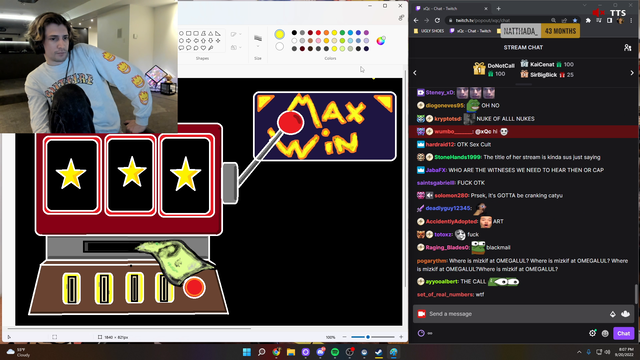This screenshot has width=640, height=360.
Task: Select the rounded callout shape in Paint
Action: (181, 48)
